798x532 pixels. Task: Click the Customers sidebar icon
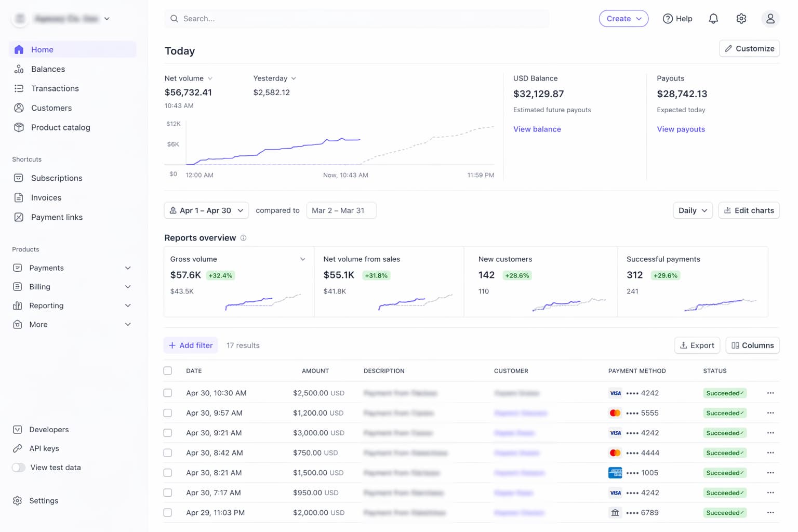(x=19, y=108)
